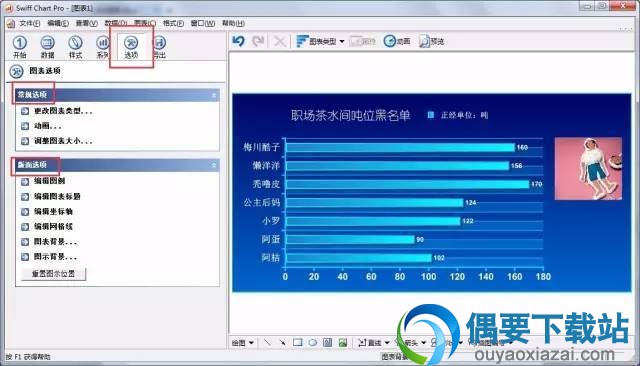Click the 图表选项 panel header icon
This screenshot has height=366, width=640.
(x=16, y=71)
